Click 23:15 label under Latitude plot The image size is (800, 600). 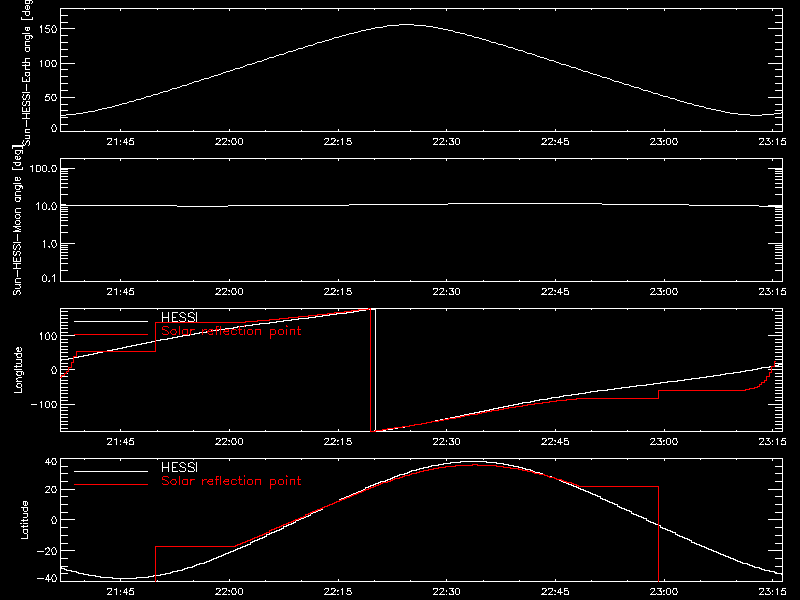click(x=772, y=592)
